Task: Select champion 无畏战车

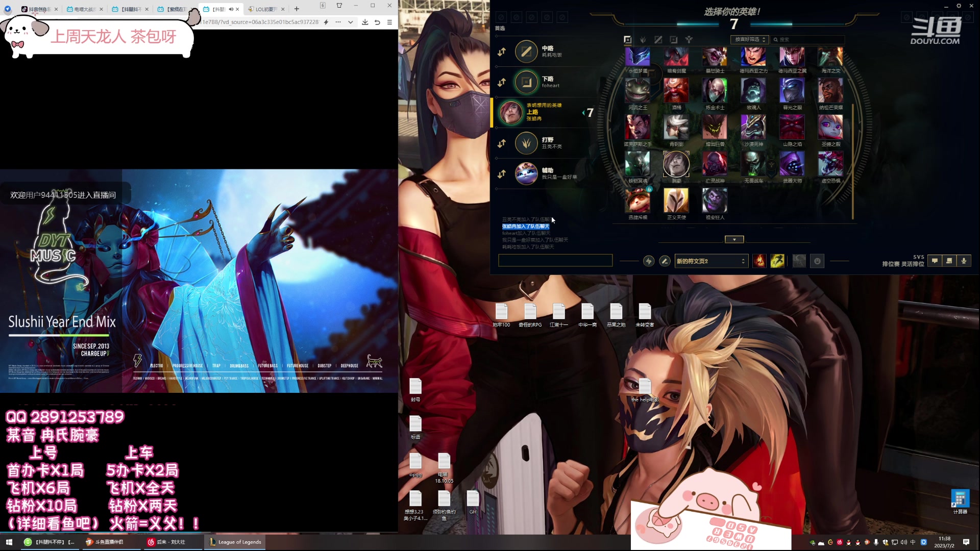Action: tap(753, 164)
